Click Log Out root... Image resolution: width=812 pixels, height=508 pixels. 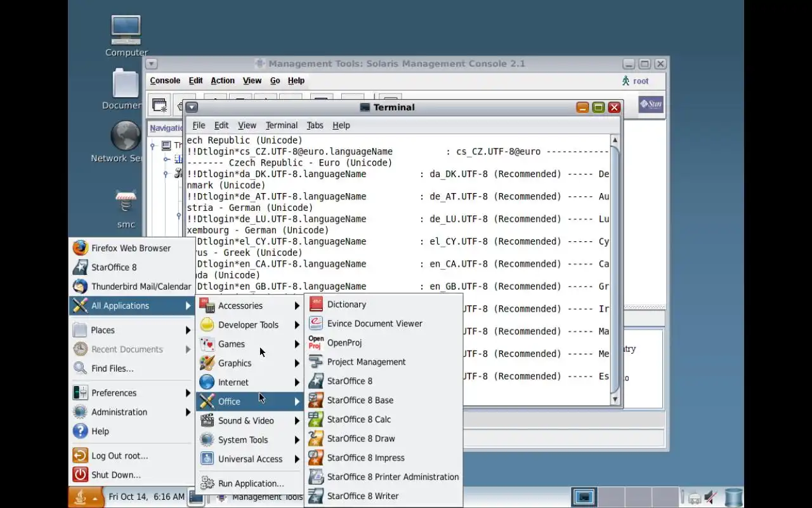pyautogui.click(x=131, y=456)
